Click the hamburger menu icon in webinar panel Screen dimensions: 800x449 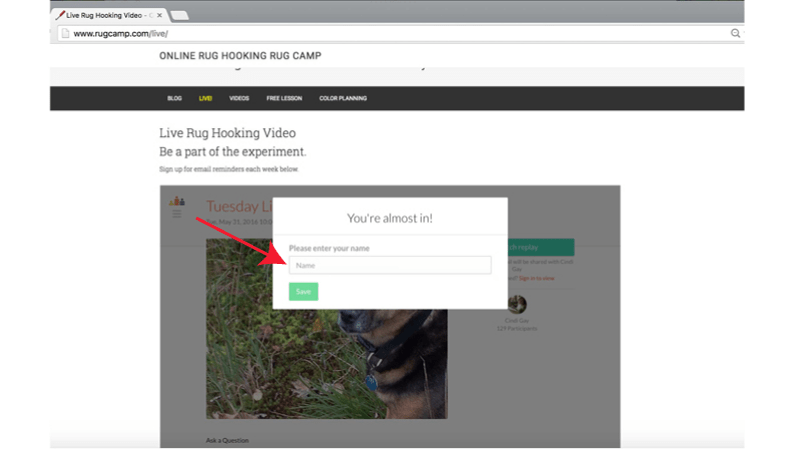[x=177, y=214]
